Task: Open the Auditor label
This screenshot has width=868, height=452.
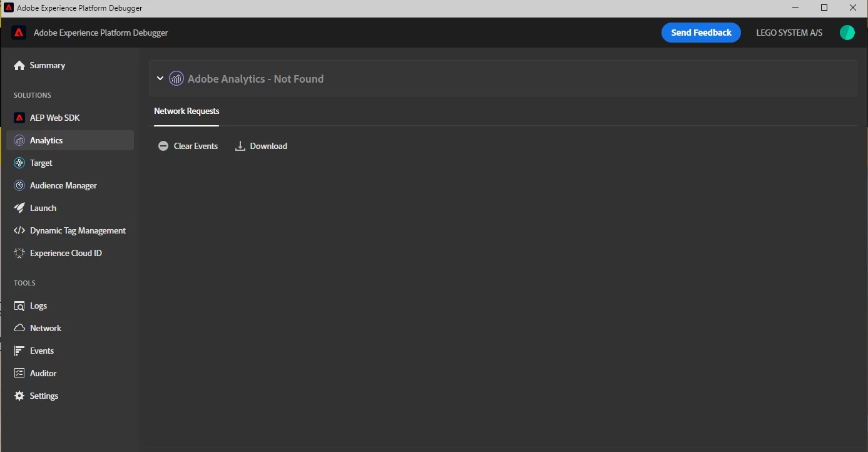Action: coord(43,373)
